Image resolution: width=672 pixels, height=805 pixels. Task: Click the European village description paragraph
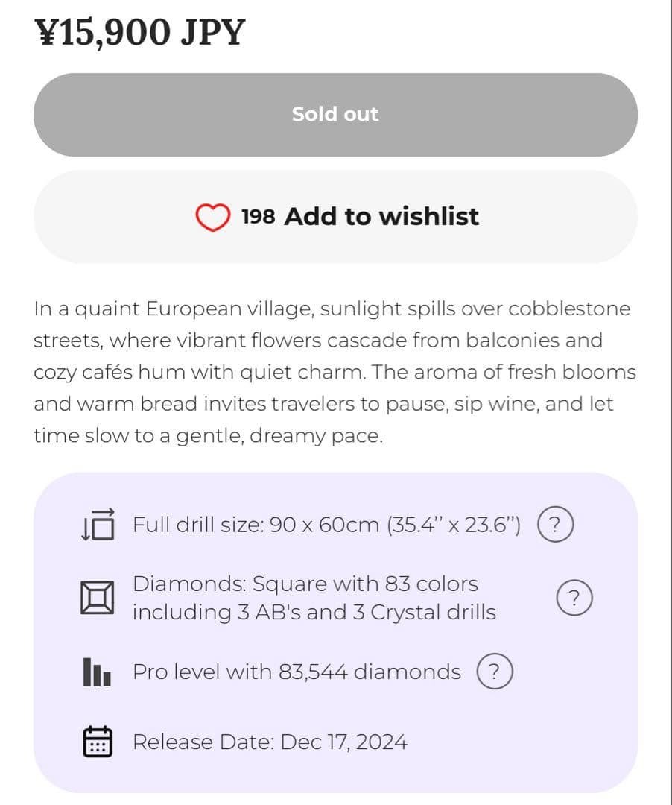pos(335,372)
